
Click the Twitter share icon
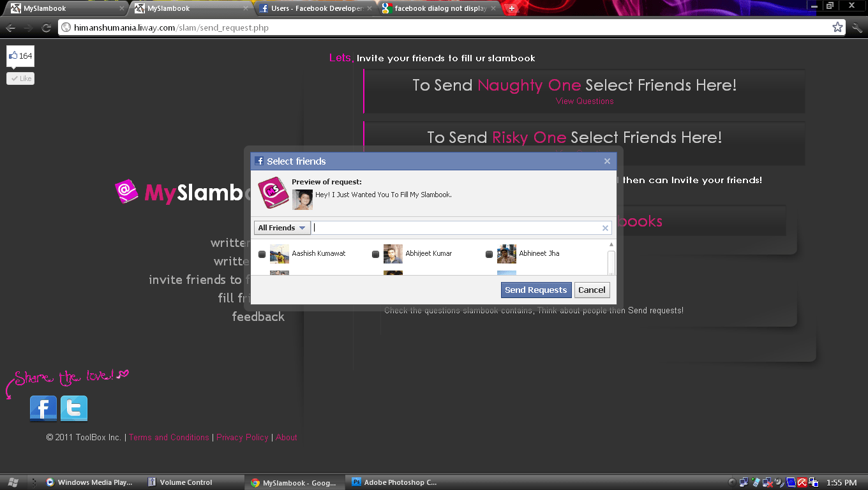coord(74,408)
